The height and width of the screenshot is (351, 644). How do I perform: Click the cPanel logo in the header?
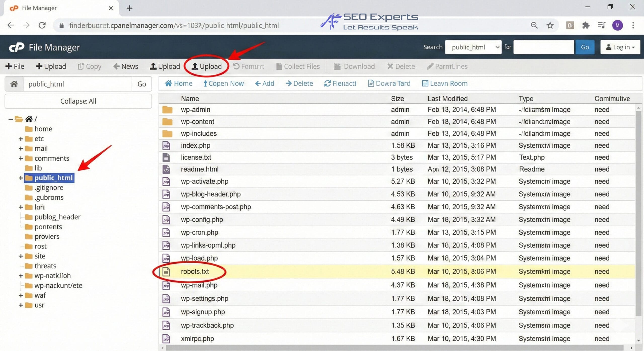(17, 47)
